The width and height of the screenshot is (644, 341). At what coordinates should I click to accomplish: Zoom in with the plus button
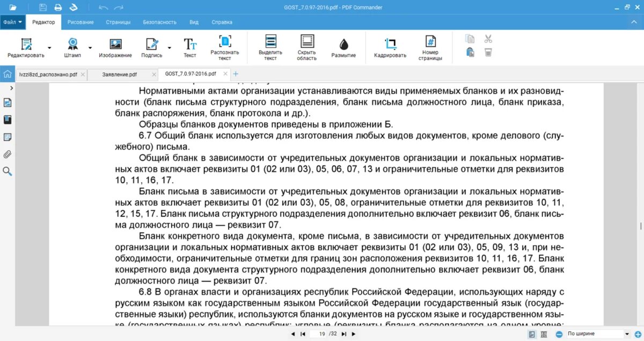(637, 334)
